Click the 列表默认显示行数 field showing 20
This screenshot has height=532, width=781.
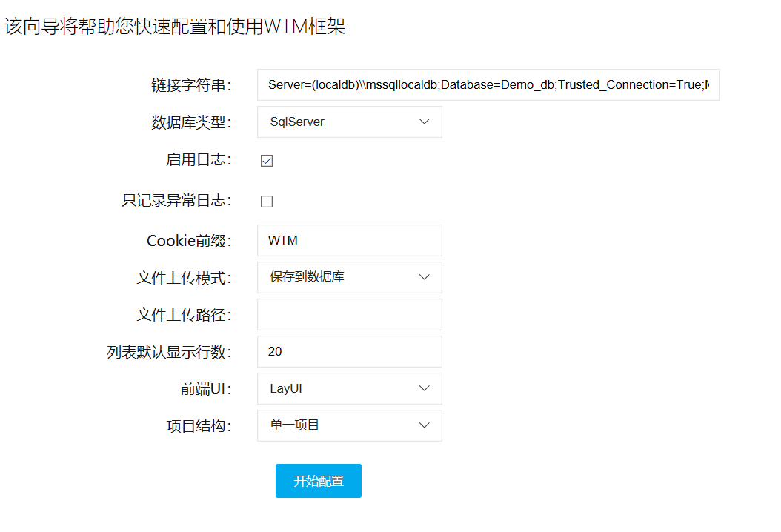[349, 351]
